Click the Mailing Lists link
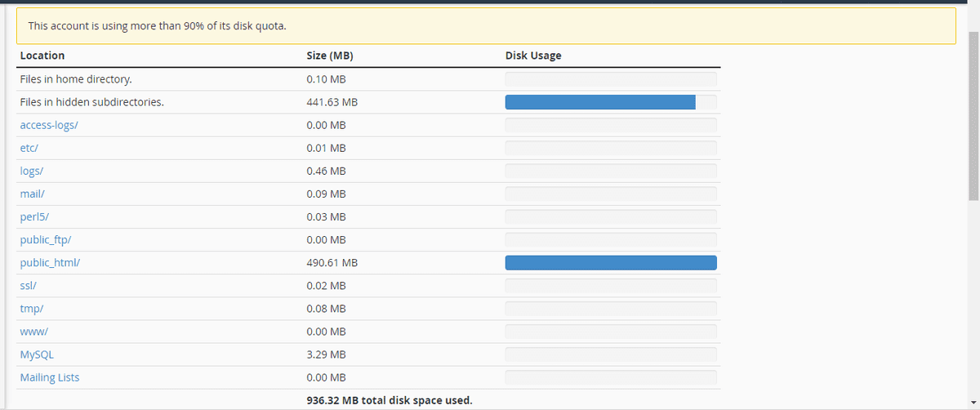The height and width of the screenshot is (410, 980). (50, 377)
